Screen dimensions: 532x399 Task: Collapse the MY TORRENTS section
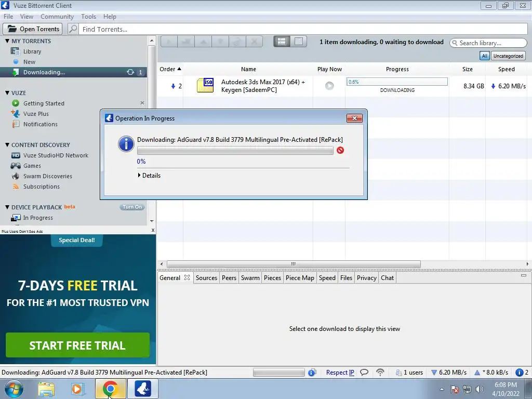[7, 41]
